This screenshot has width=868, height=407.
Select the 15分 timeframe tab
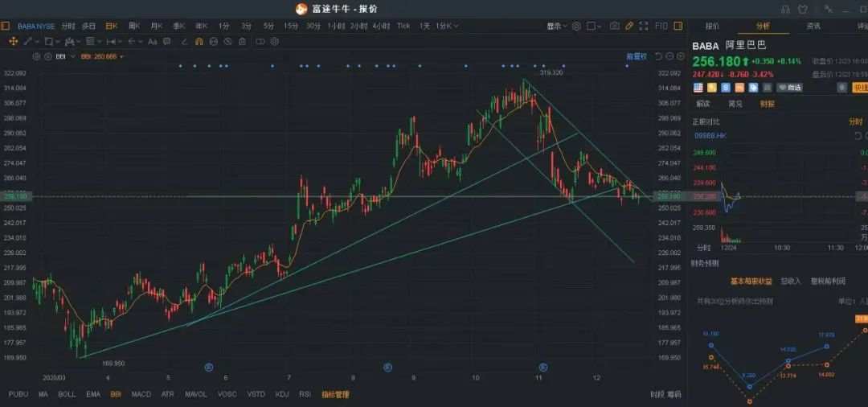pos(291,26)
